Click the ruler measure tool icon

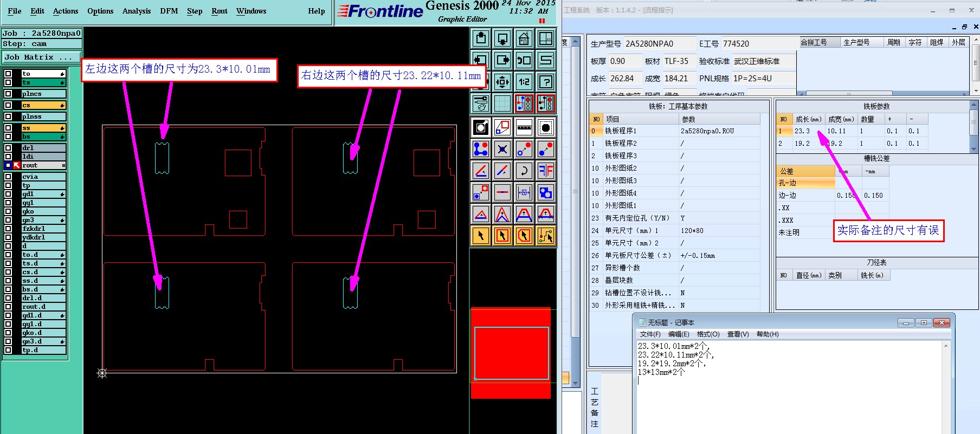point(524,128)
